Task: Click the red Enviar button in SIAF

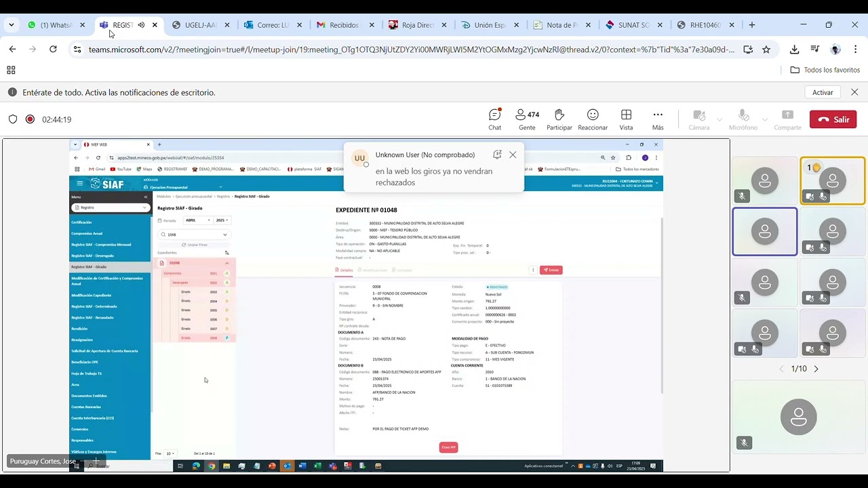Action: click(x=551, y=270)
